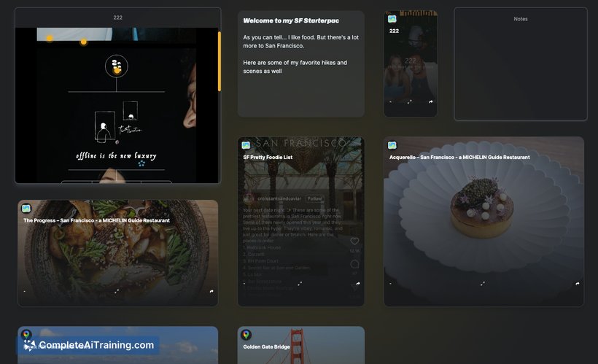Click image icon on The Progress card

coord(26,209)
